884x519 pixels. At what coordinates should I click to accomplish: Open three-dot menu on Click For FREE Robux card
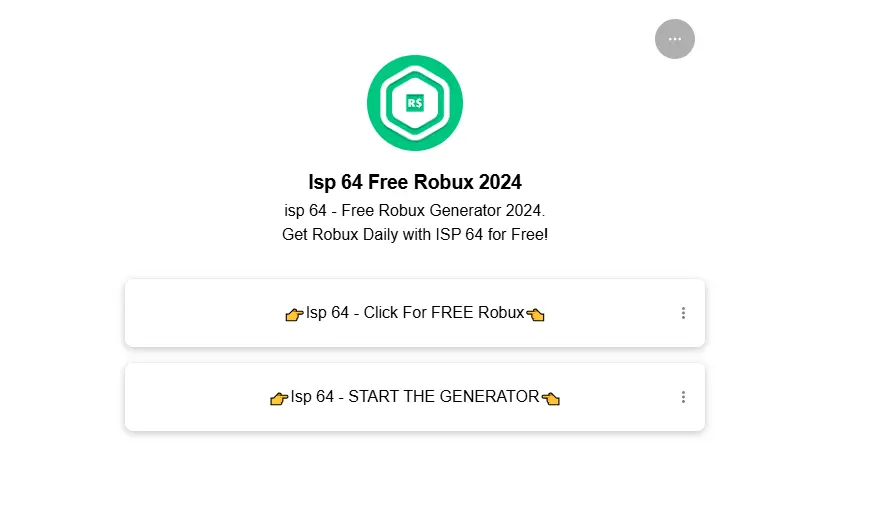(x=683, y=313)
